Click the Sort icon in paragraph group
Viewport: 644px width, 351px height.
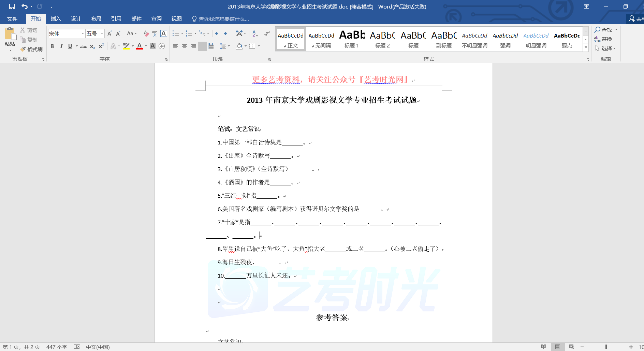[255, 33]
